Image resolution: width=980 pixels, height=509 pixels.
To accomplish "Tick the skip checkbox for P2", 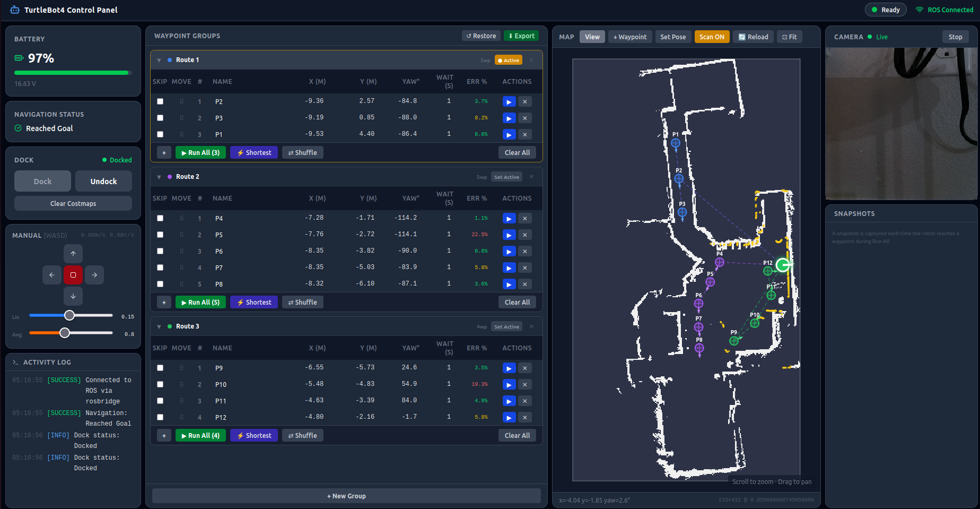I will [160, 102].
